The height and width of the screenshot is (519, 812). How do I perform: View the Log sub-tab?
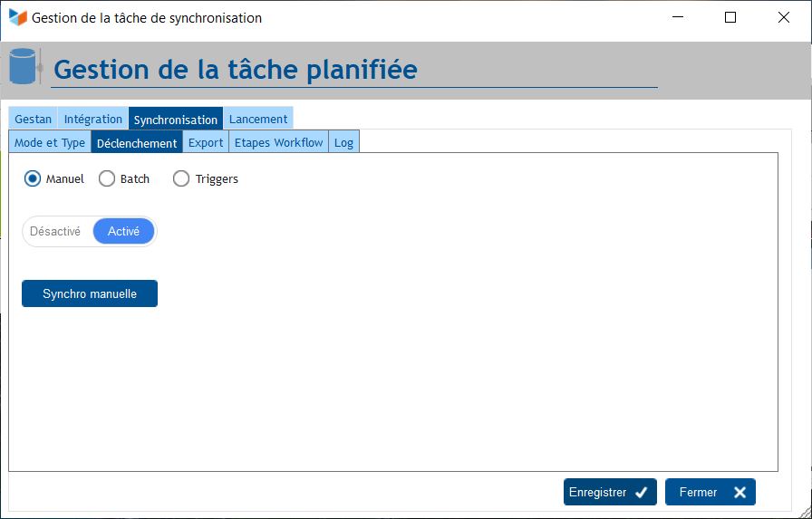[x=343, y=142]
